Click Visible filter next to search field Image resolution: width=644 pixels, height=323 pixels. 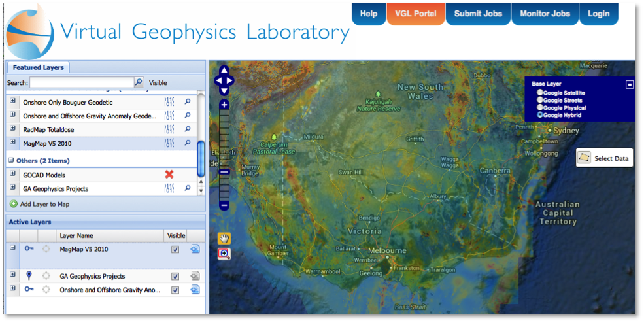(x=158, y=82)
